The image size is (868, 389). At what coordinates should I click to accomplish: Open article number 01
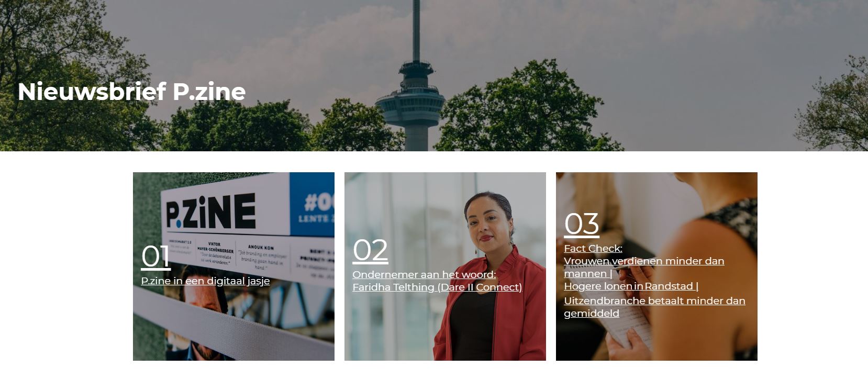click(x=155, y=257)
